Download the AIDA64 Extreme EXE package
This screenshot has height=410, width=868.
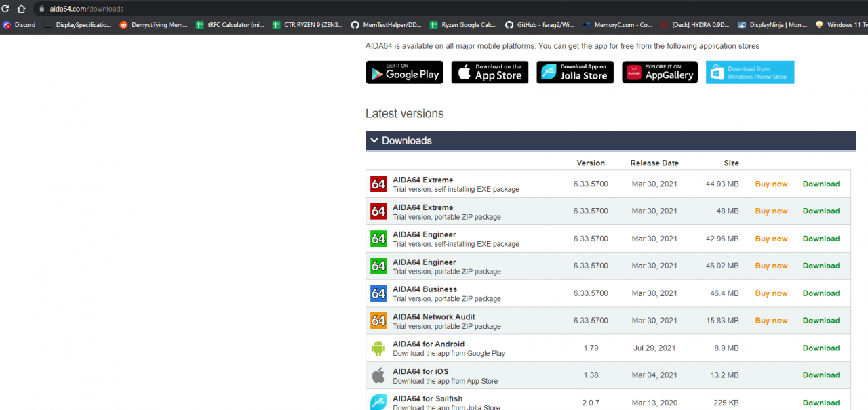pos(821,184)
